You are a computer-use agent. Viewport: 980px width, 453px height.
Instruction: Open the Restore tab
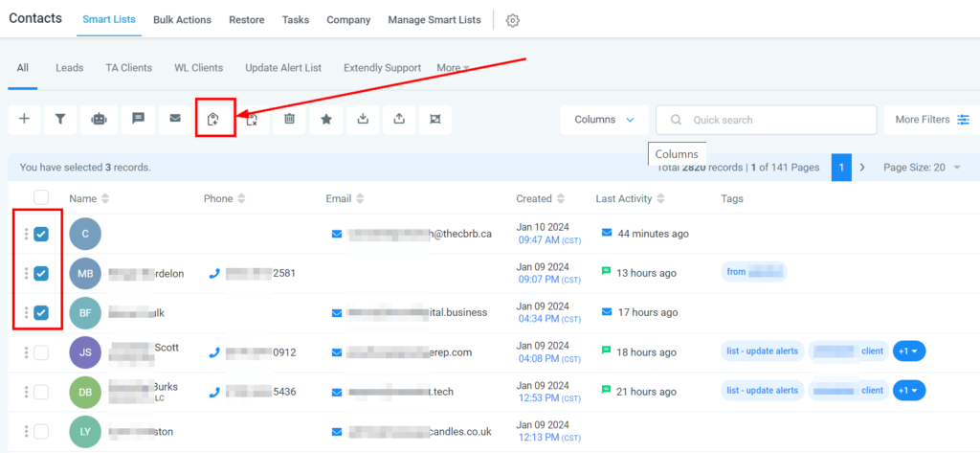click(246, 20)
